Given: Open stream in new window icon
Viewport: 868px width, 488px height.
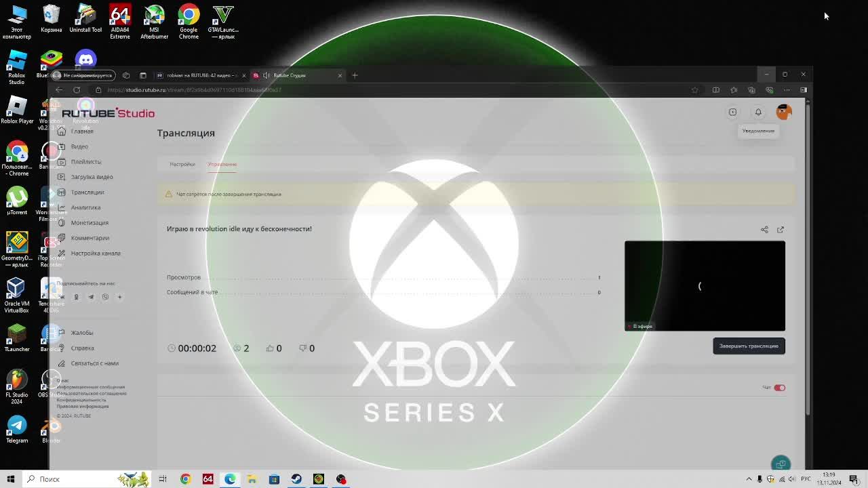Looking at the screenshot, I should coord(781,230).
